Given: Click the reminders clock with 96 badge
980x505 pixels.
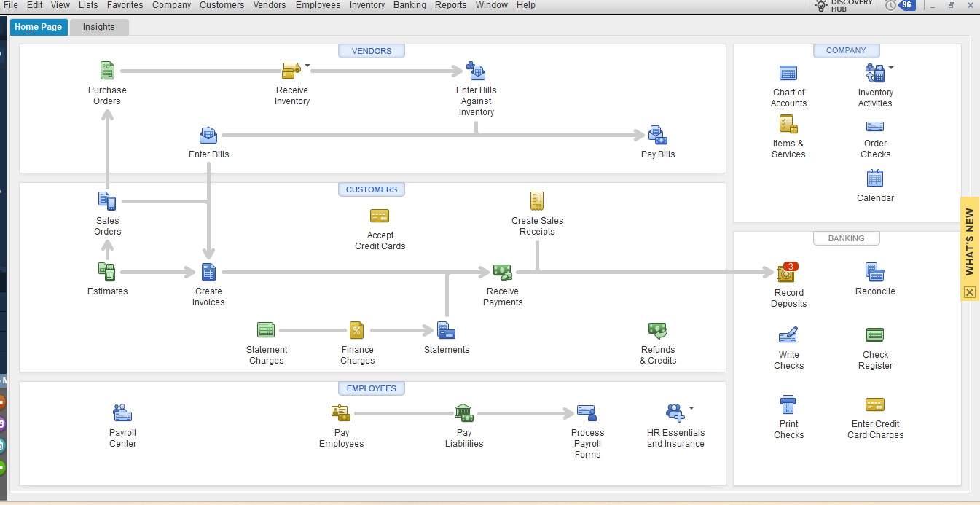Looking at the screenshot, I should tap(899, 5).
